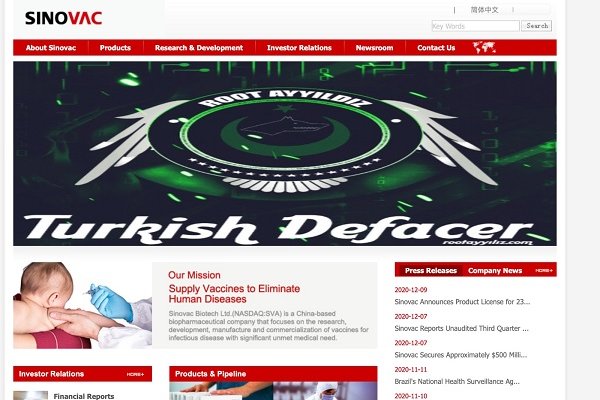The height and width of the screenshot is (400, 600).
Task: Select the Press Releases tab
Action: click(431, 271)
